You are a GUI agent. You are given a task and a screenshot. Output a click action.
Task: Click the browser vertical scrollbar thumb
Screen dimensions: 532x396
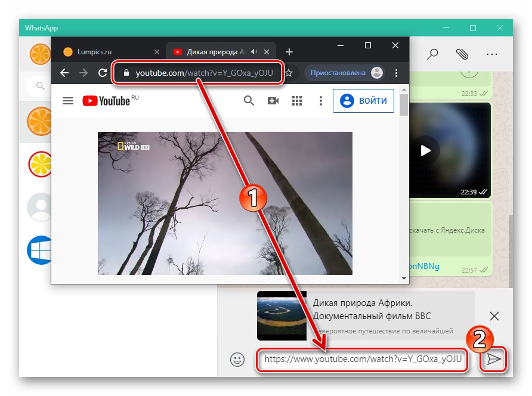click(404, 105)
